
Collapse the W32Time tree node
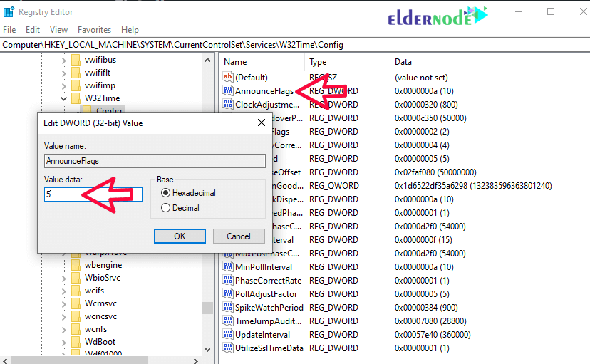pos(64,98)
